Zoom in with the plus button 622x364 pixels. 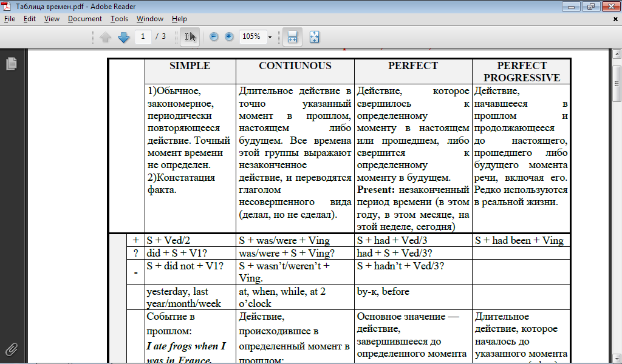click(229, 36)
